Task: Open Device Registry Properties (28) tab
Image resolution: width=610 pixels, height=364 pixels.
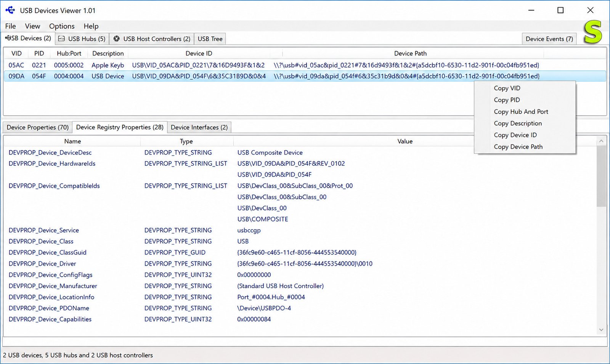Action: click(120, 127)
